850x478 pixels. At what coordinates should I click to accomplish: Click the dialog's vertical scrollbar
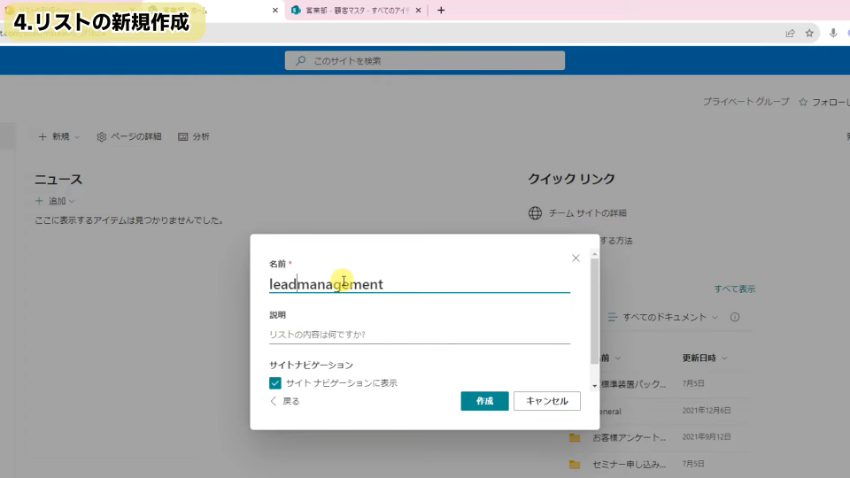pyautogui.click(x=595, y=310)
